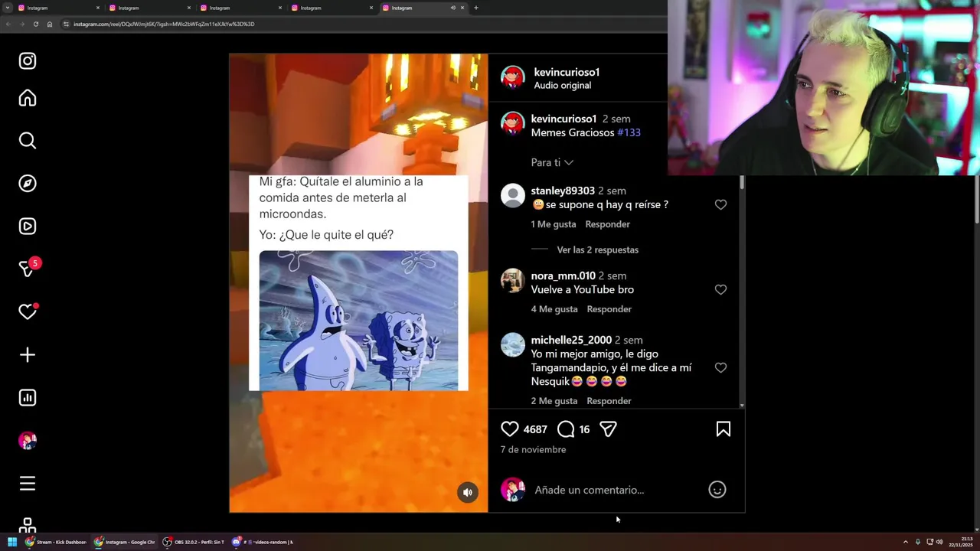The width and height of the screenshot is (980, 551).
Task: Open the system volume icon
Action: (x=939, y=542)
